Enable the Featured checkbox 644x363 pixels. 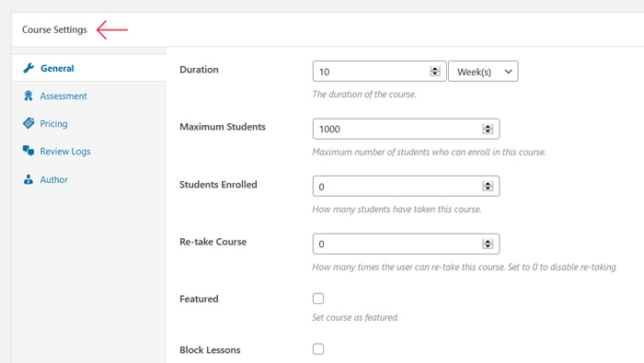(x=318, y=299)
